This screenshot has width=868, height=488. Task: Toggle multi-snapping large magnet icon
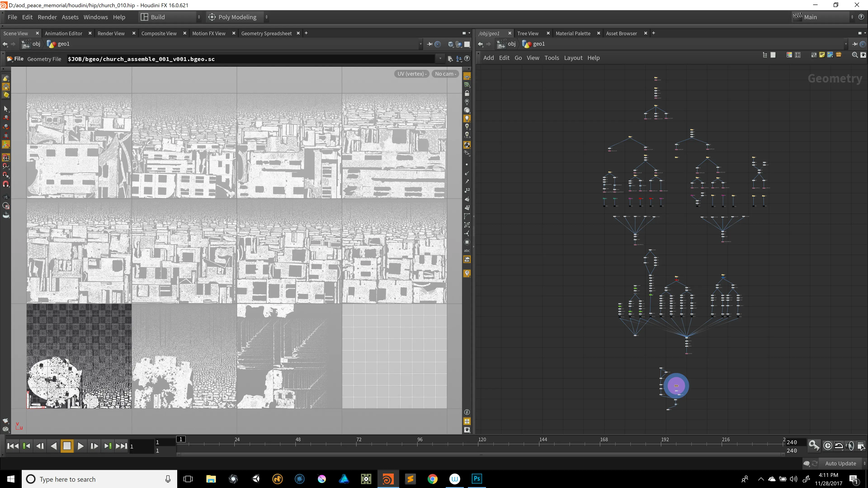(6, 184)
